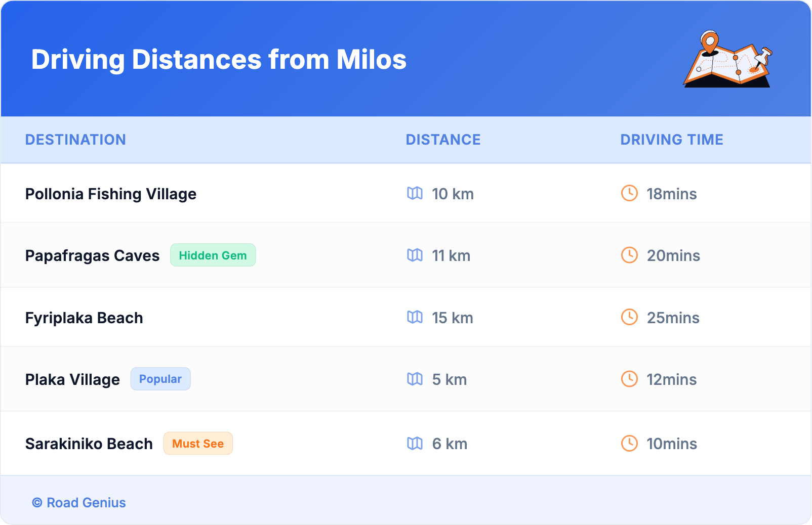Select the Must See badge
The height and width of the screenshot is (525, 812).
point(197,444)
